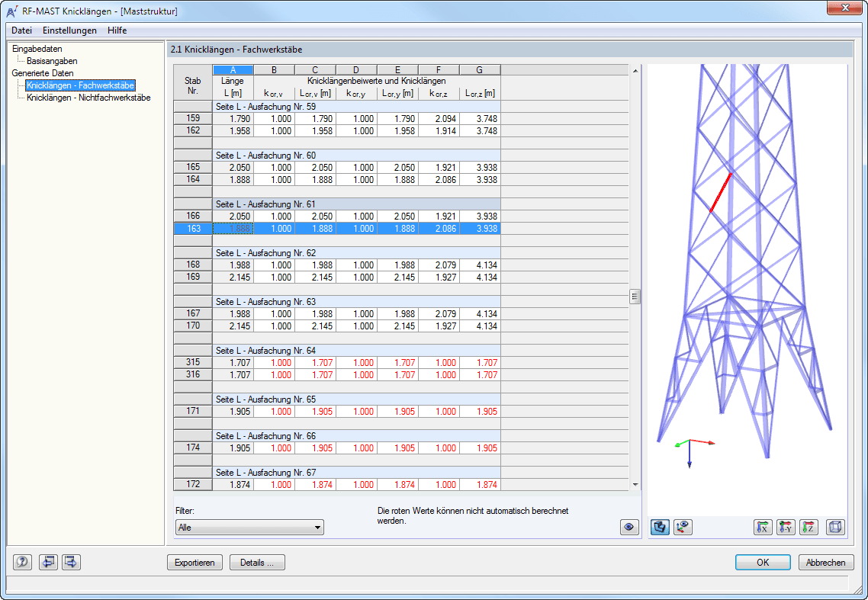Click length cell 2.145 in Stab 169 row
The width and height of the screenshot is (868, 600).
233,277
